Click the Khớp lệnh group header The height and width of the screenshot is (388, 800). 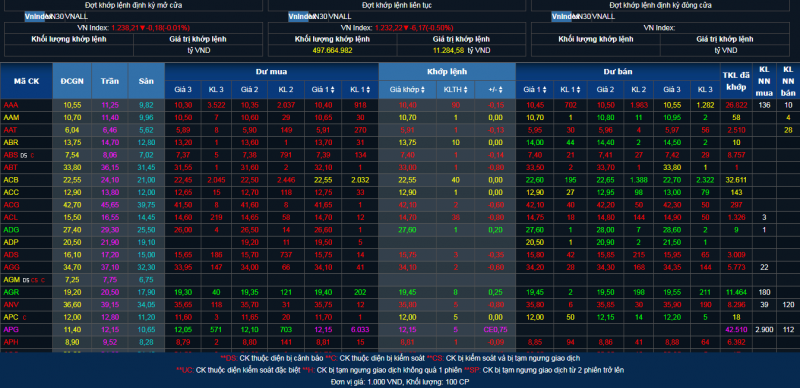[447, 72]
